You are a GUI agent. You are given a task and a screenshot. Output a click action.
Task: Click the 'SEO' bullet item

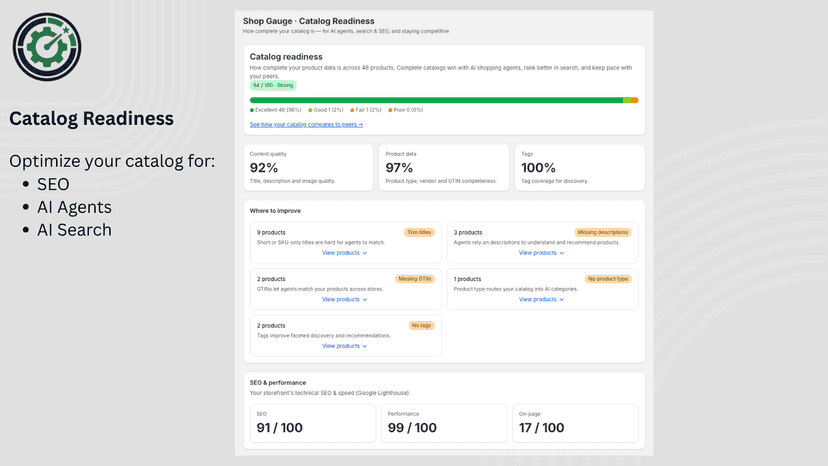pos(53,184)
